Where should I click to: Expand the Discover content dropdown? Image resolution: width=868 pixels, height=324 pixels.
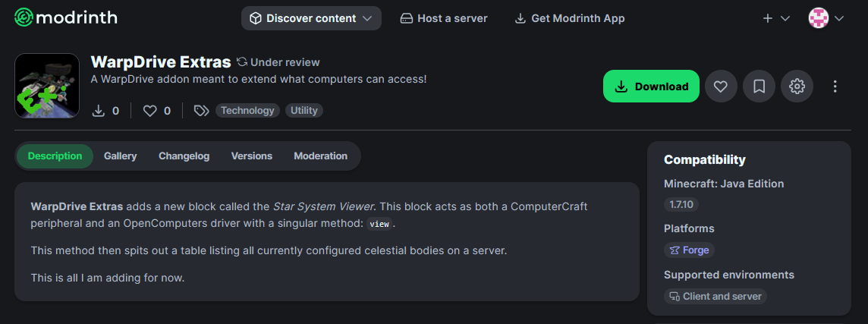[311, 18]
